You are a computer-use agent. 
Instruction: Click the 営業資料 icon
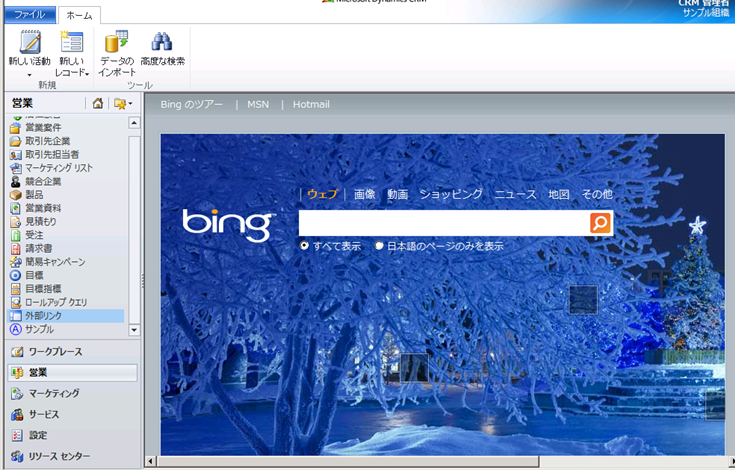(x=15, y=208)
